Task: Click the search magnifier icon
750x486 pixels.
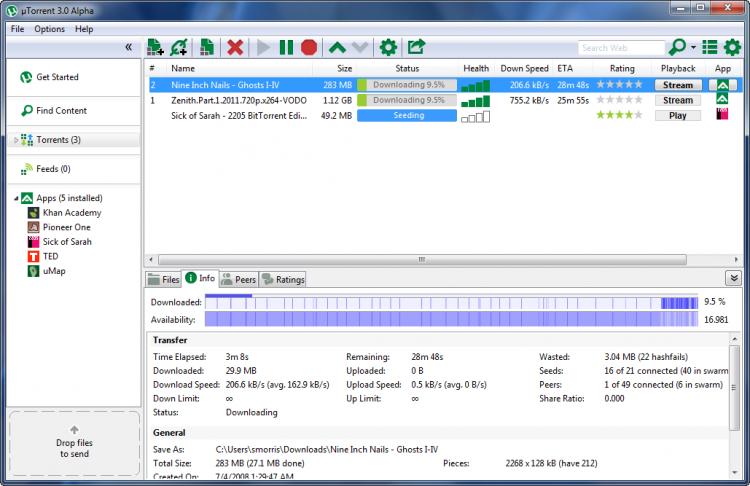Action: pyautogui.click(x=677, y=47)
